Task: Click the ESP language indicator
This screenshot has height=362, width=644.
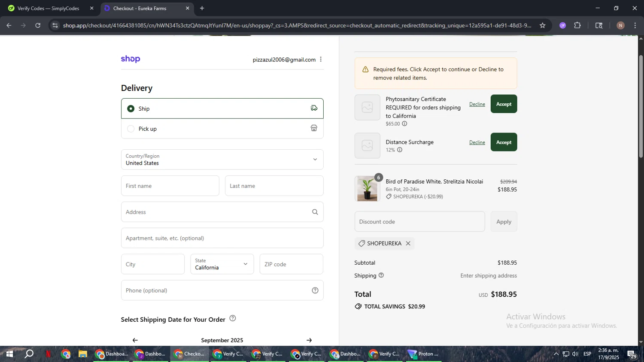Action: tap(587, 354)
